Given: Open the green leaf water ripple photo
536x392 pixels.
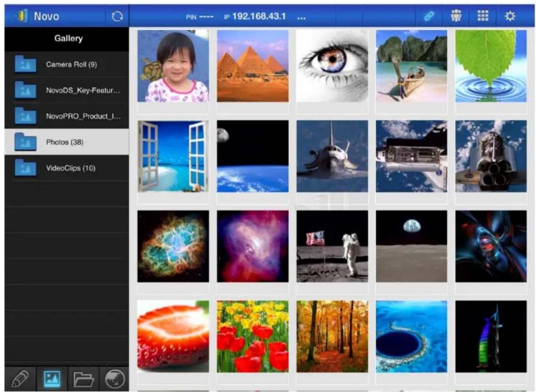Looking at the screenshot, I should click(x=491, y=66).
